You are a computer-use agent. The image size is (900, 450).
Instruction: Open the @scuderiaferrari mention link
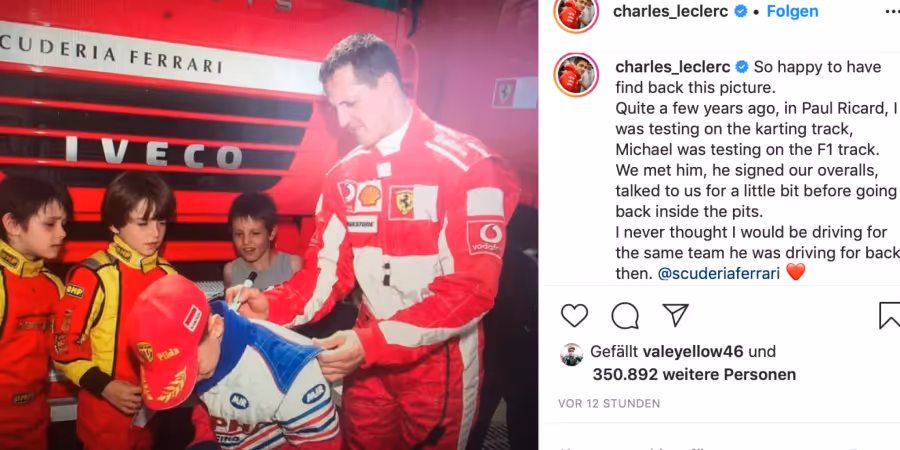coord(719,273)
